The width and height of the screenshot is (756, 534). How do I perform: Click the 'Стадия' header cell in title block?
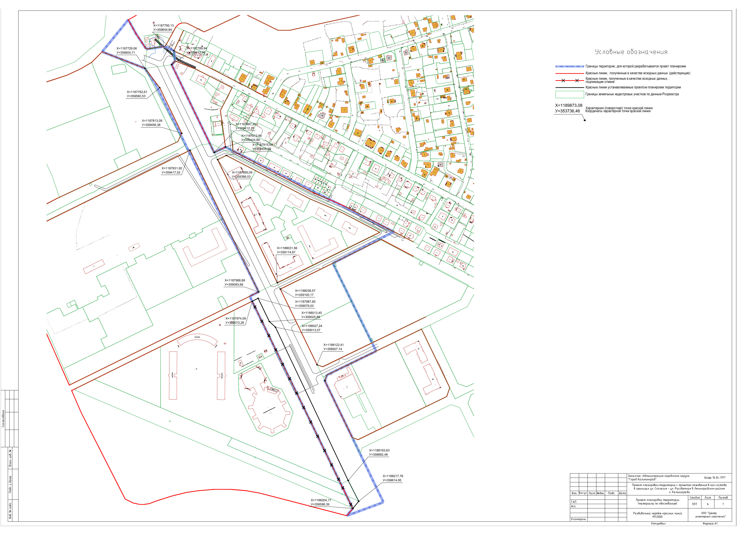(694, 498)
